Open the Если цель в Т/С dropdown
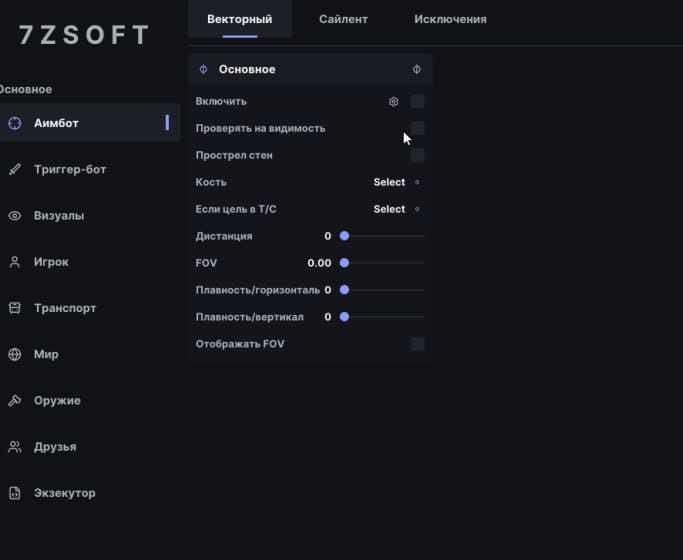 [x=396, y=209]
